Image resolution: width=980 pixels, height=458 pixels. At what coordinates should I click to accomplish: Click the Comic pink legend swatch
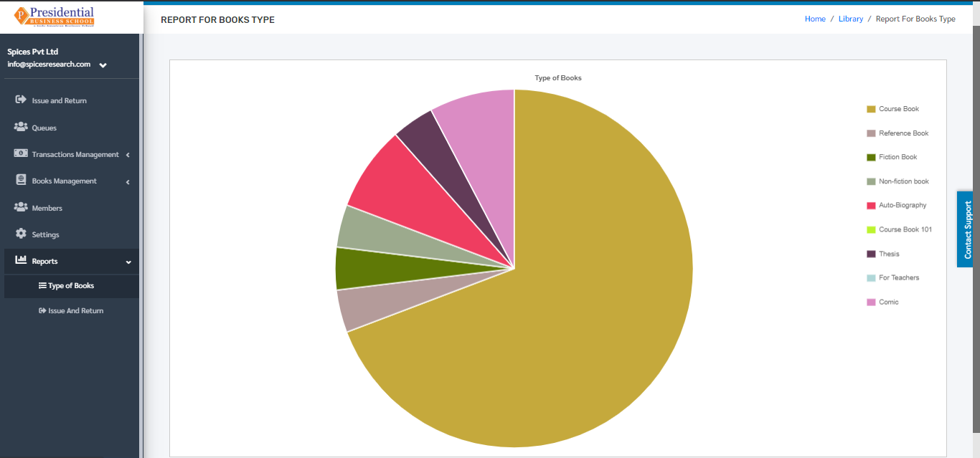(x=871, y=302)
